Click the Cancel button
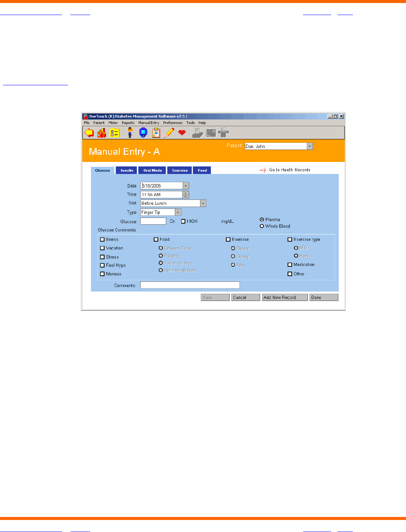406x532 pixels. pyautogui.click(x=245, y=297)
